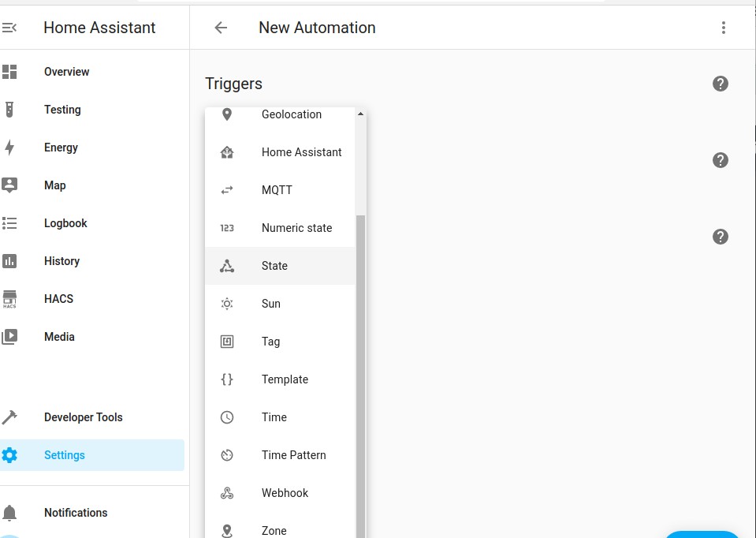Go back using the arrow icon
Screen dimensions: 756x538
221,28
